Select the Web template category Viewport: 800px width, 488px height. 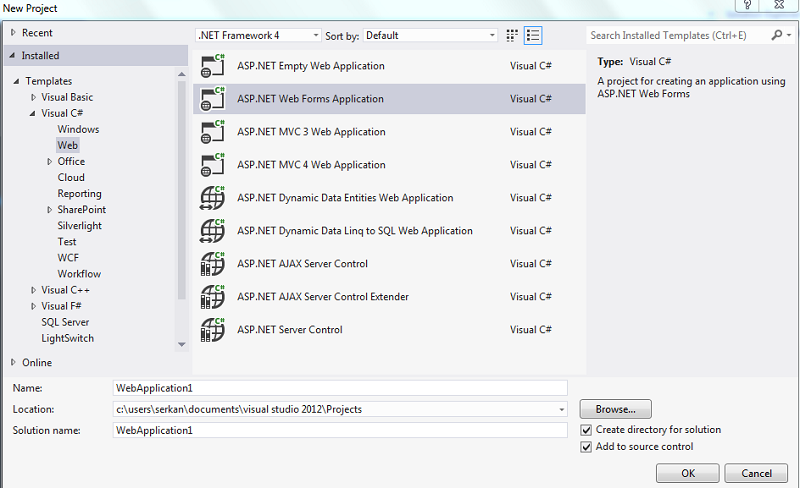(x=67, y=145)
